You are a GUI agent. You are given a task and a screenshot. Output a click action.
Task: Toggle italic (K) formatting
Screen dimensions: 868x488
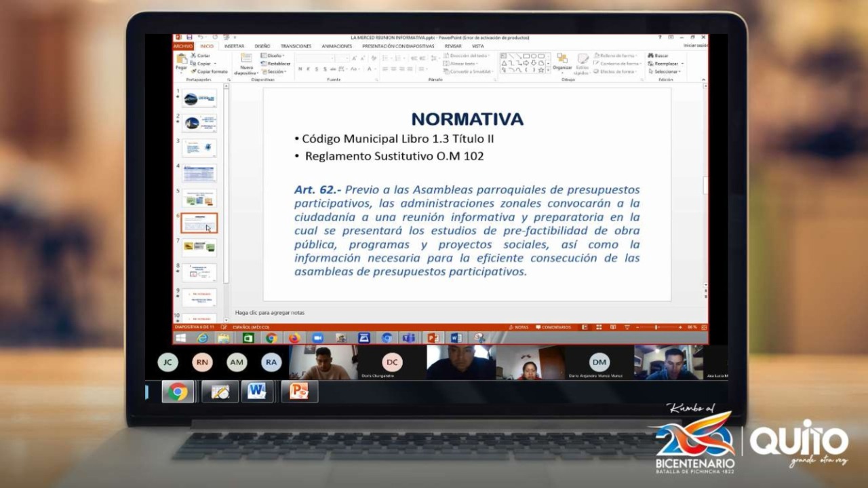(x=307, y=69)
